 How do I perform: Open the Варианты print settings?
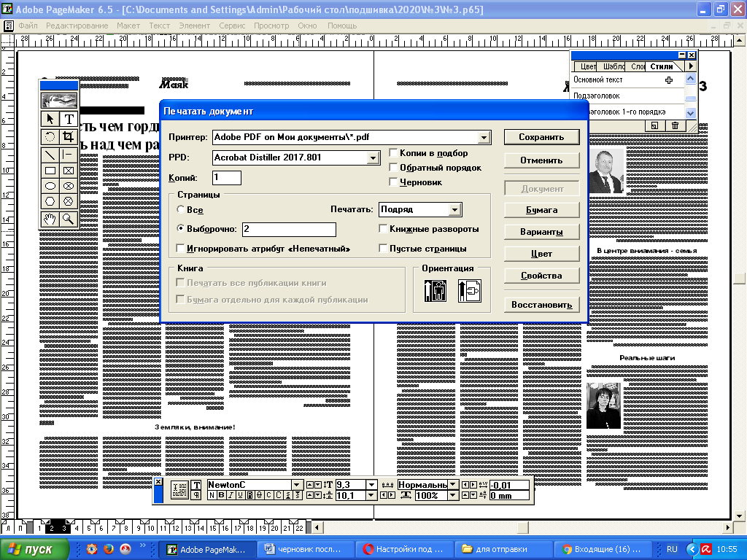point(542,232)
